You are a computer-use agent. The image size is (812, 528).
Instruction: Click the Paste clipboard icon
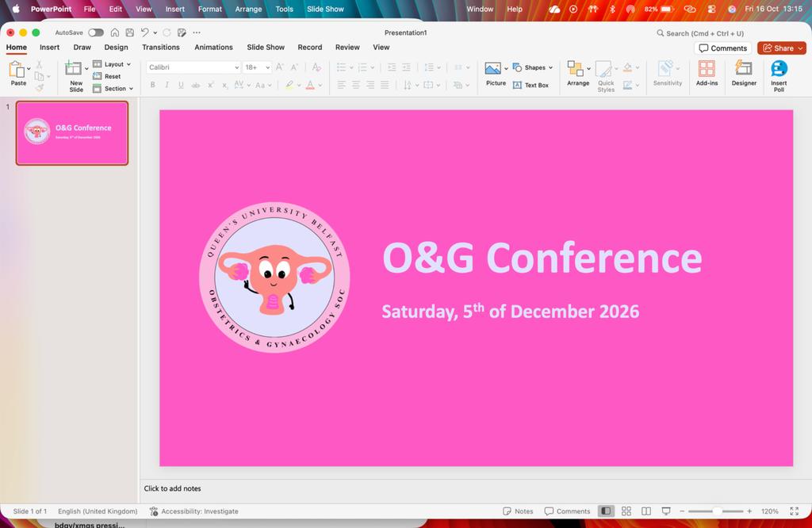(x=17, y=69)
